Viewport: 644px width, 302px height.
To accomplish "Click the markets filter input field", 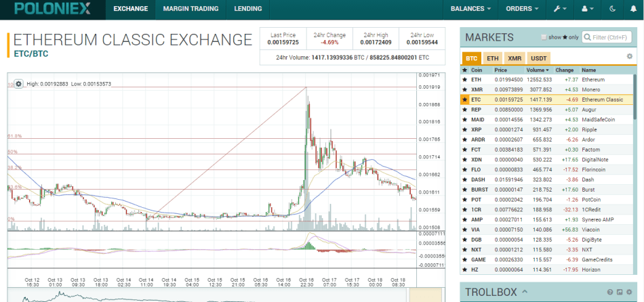I will [x=607, y=37].
